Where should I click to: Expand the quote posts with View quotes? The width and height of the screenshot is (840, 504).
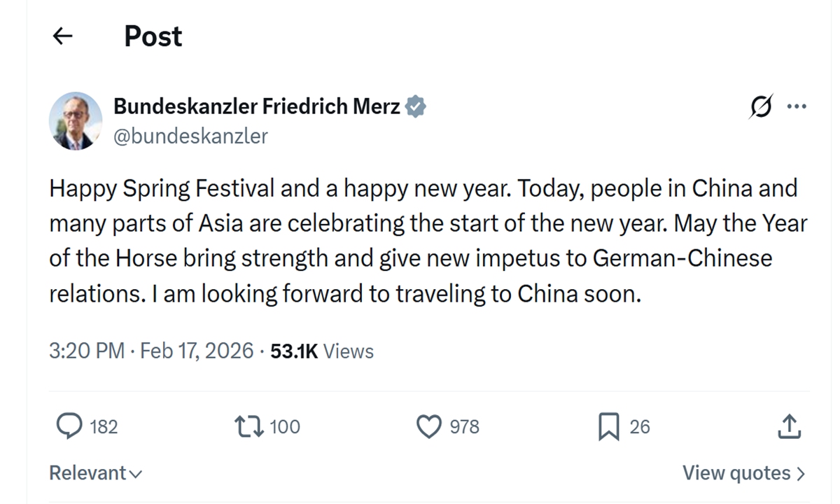coord(743,472)
